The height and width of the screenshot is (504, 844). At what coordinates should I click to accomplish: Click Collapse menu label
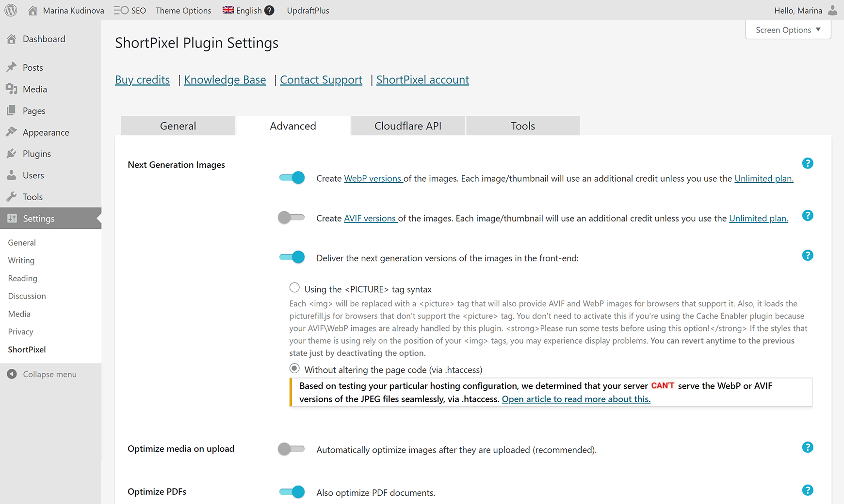[x=49, y=374]
